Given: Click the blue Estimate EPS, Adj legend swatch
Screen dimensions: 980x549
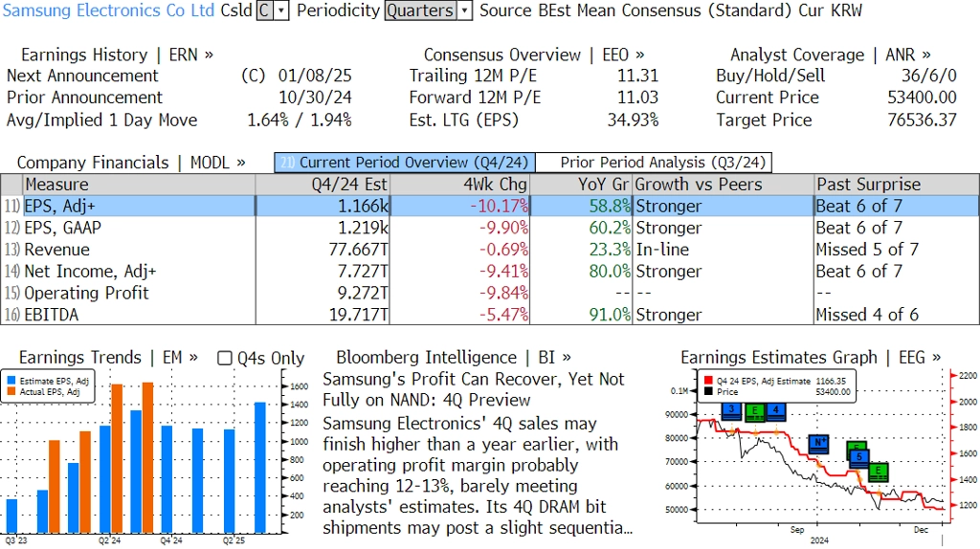Looking at the screenshot, I should coord(11,381).
